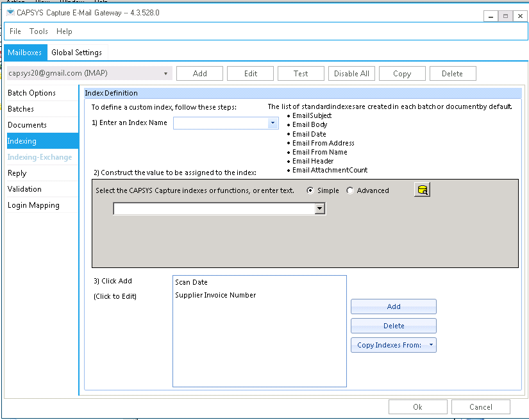Click the mailbox Copy button

point(402,74)
